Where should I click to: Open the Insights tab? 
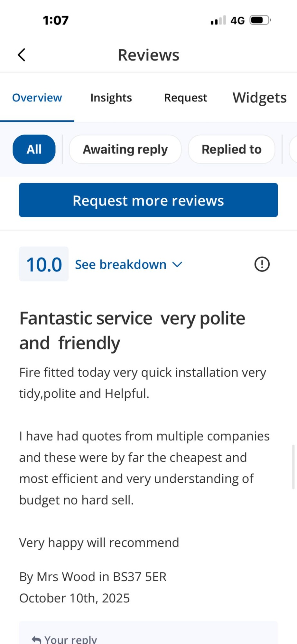click(x=111, y=98)
